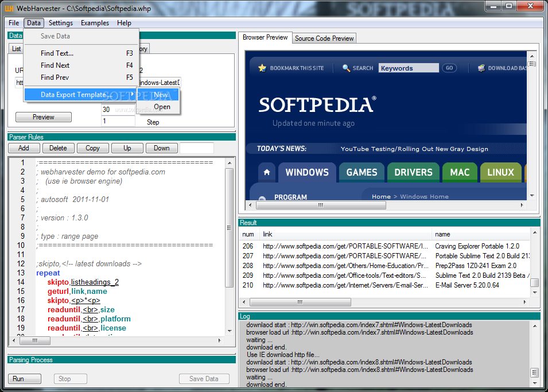
Task: Select Open in Data Export Template submenu
Action: point(158,107)
